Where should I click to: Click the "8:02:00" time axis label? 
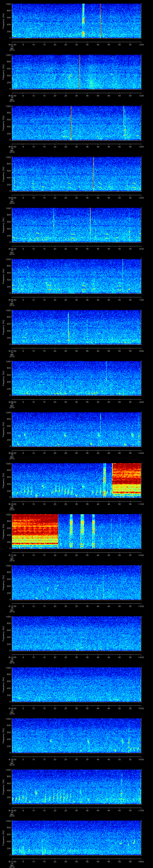point(12,96)
